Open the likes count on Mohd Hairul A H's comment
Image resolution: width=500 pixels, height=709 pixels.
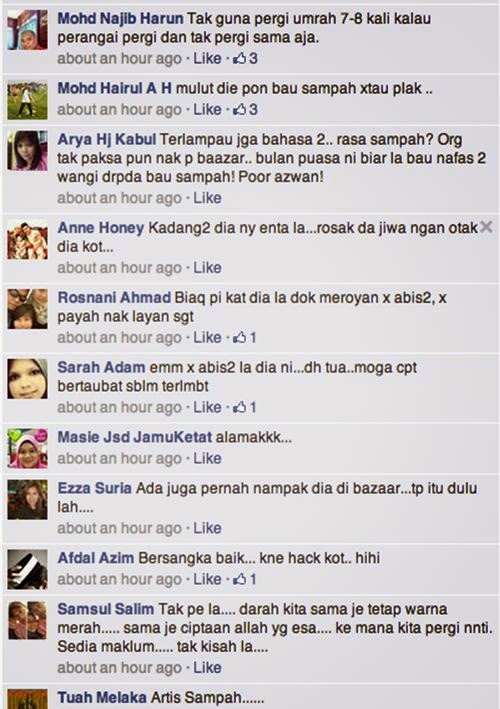245,109
